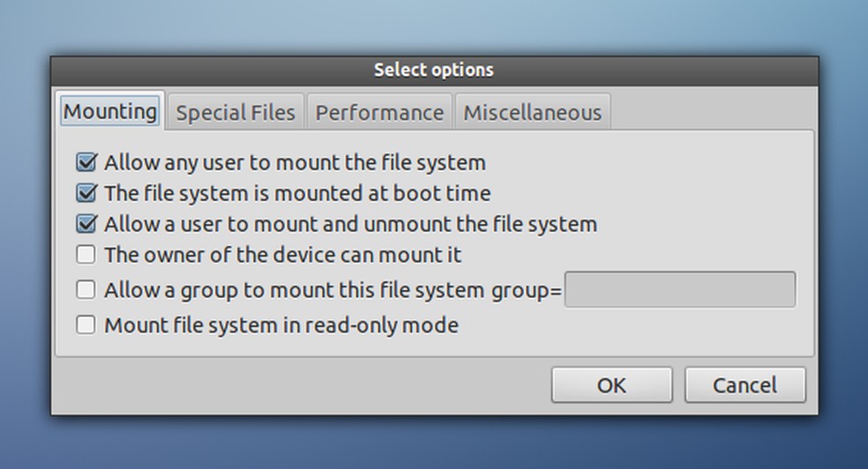Tick the 'owner of the device' checkbox
868x469 pixels.
[86, 255]
